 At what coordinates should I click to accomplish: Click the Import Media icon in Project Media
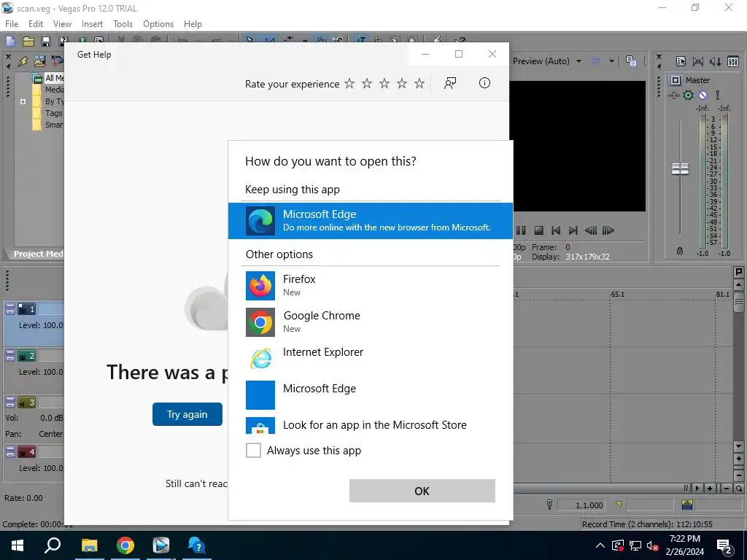click(40, 61)
